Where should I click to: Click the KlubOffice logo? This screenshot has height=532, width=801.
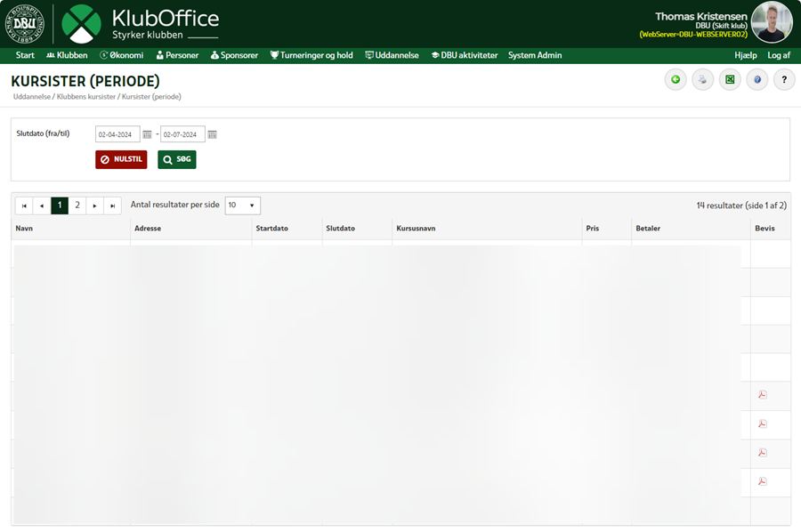tap(141, 24)
